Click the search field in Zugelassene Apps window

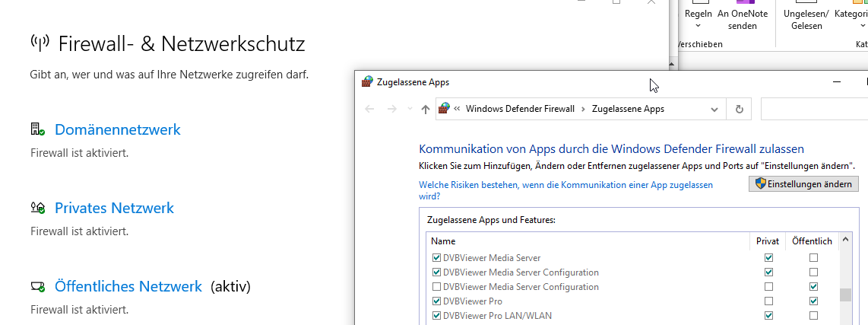click(x=813, y=109)
